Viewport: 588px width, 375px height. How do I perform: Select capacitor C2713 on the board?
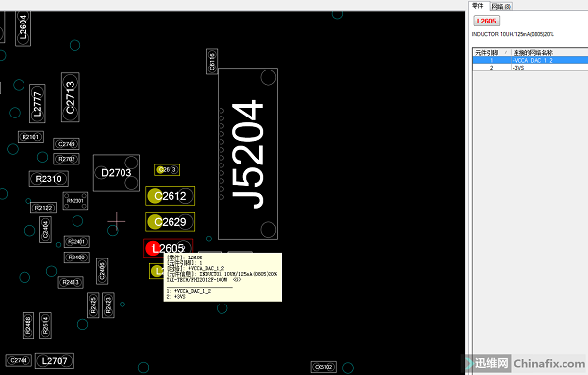pyautogui.click(x=71, y=97)
